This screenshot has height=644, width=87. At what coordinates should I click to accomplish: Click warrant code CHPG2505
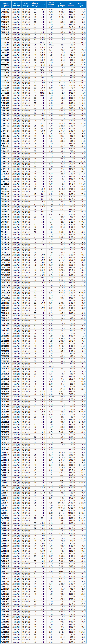coord(5,111)
